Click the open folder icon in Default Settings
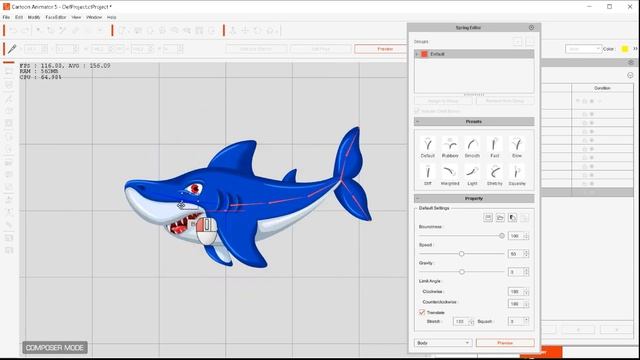 [x=500, y=218]
